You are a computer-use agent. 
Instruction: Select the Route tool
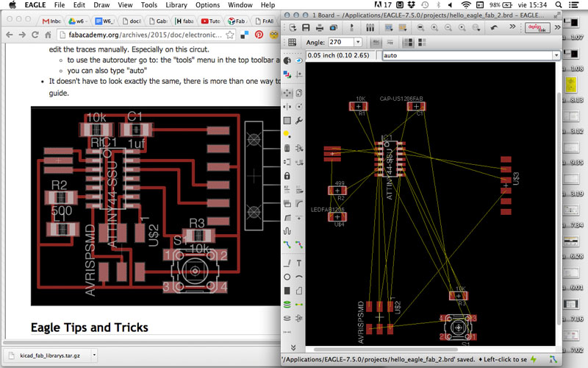[x=287, y=245]
